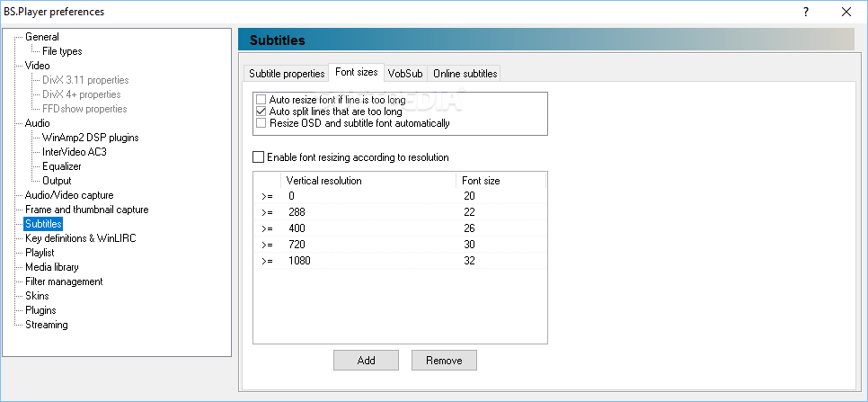Select the row with resolution 288
868x402 pixels.
point(400,212)
